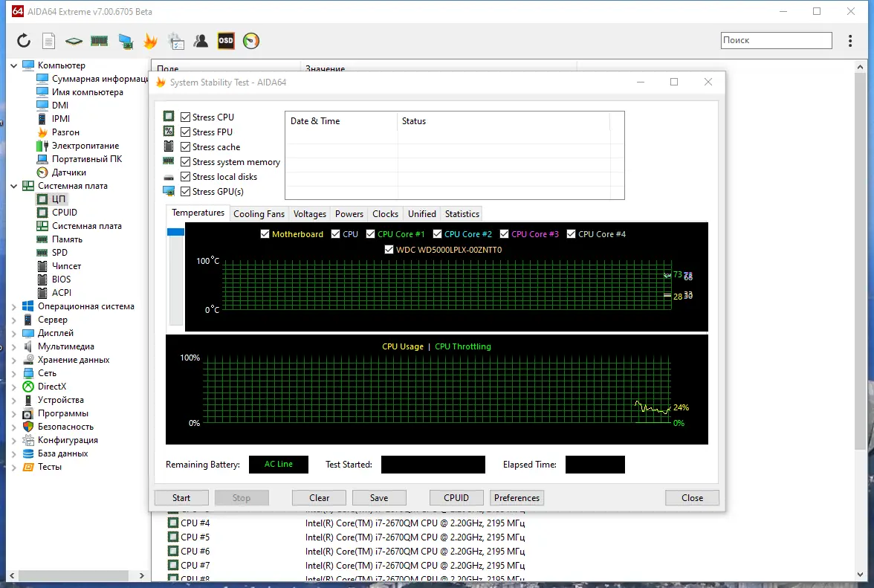This screenshot has width=874, height=588.
Task: Open the monitor diagnostics toolbar icon
Action: [x=126, y=41]
